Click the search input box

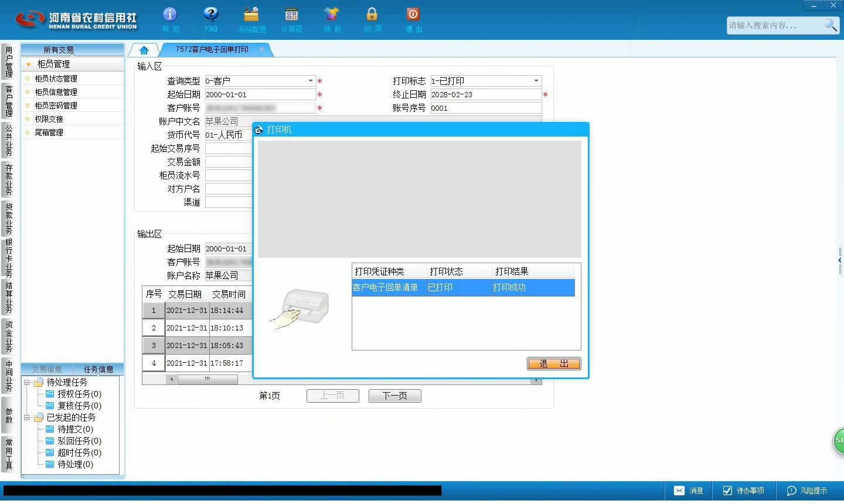click(x=775, y=25)
